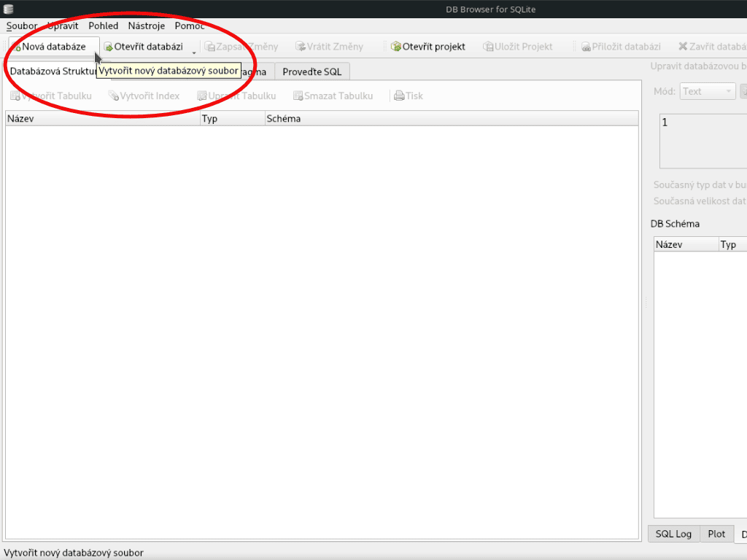Expand the arrow next to Otevřít databázi

click(194, 52)
